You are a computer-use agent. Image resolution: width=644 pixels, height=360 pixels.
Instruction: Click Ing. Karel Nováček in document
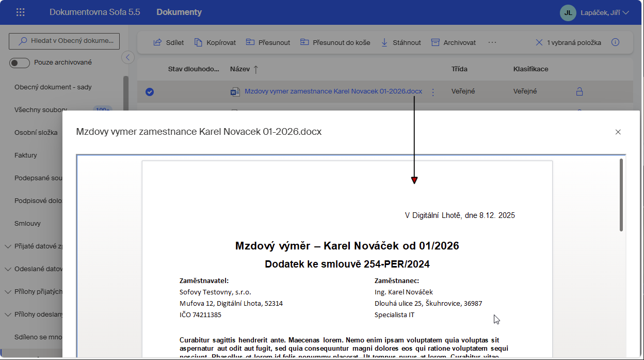pyautogui.click(x=404, y=292)
